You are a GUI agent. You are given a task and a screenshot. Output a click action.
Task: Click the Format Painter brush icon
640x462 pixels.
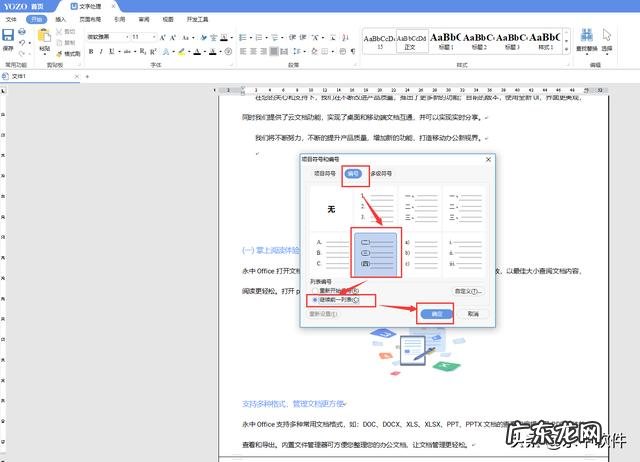[x=59, y=53]
